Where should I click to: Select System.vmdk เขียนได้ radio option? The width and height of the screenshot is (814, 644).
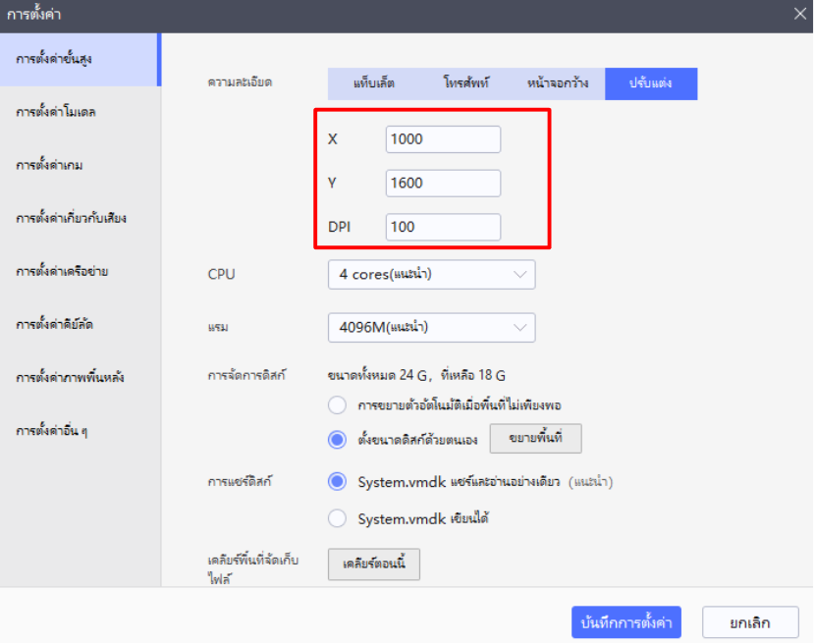tap(338, 518)
